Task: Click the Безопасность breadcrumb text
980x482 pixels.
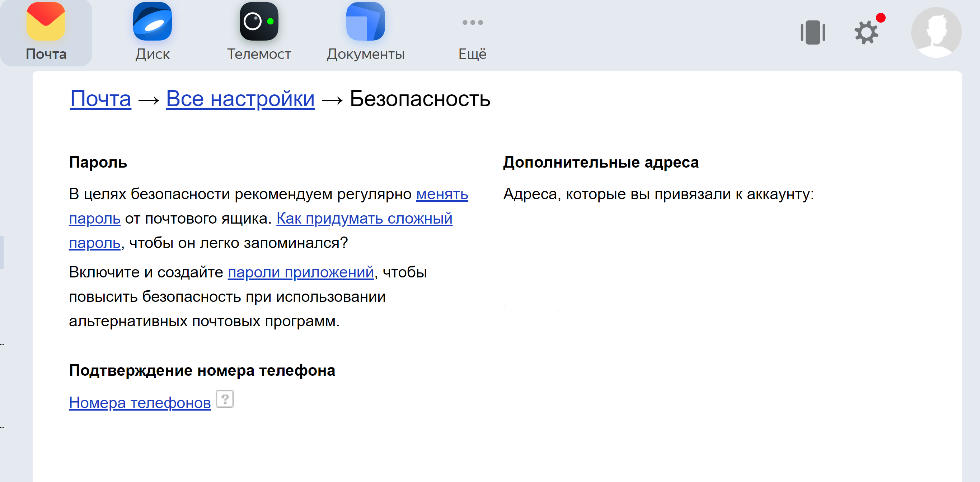Action: coord(420,99)
